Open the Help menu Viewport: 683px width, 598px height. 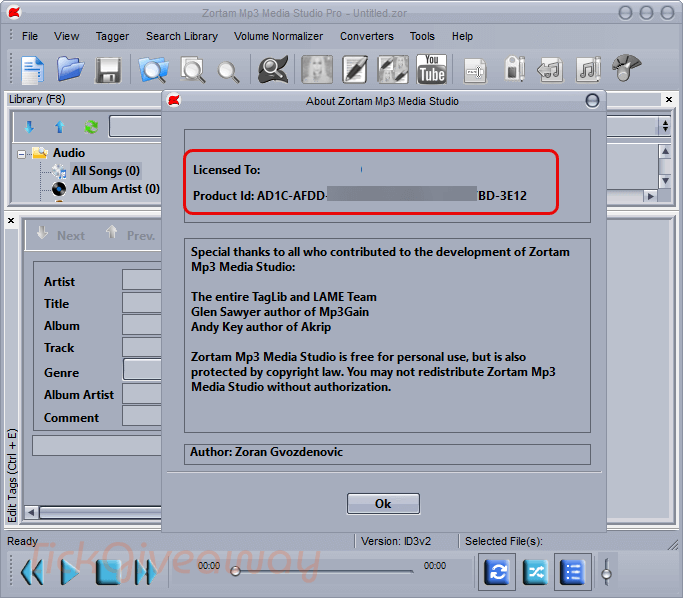(462, 36)
